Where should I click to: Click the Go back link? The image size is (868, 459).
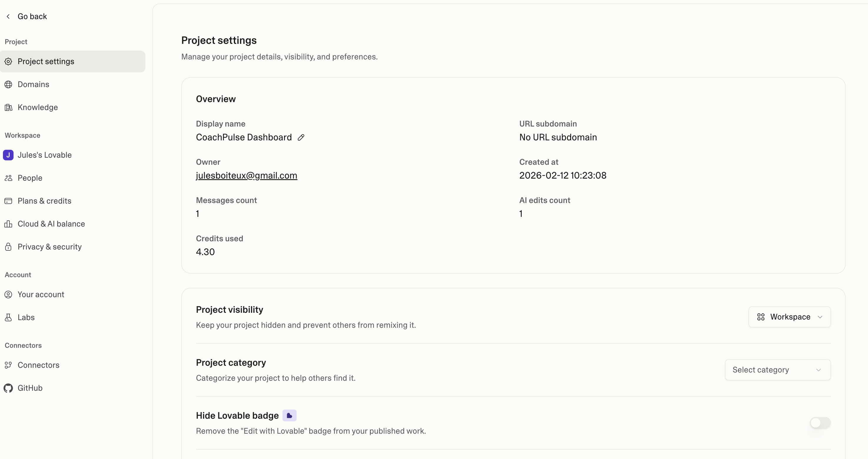pos(32,16)
